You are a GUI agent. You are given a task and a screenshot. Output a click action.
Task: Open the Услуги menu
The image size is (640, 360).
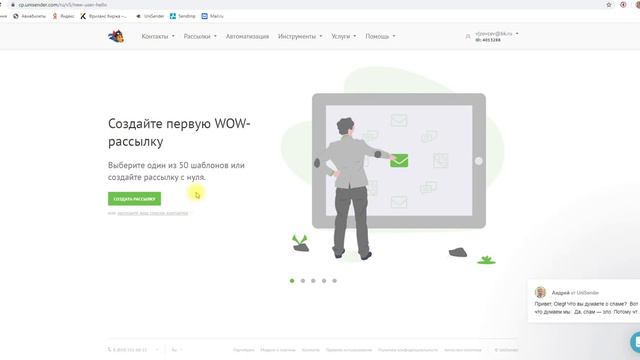(x=344, y=36)
